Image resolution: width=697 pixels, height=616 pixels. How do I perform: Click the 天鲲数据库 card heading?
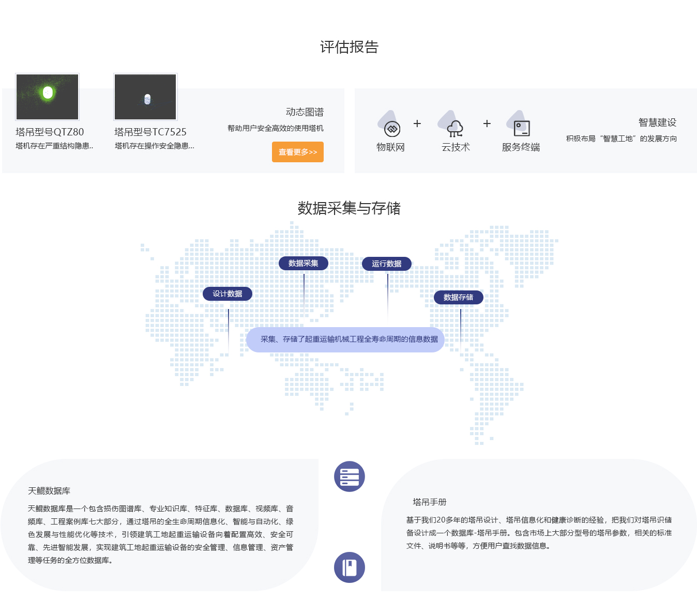pos(49,491)
